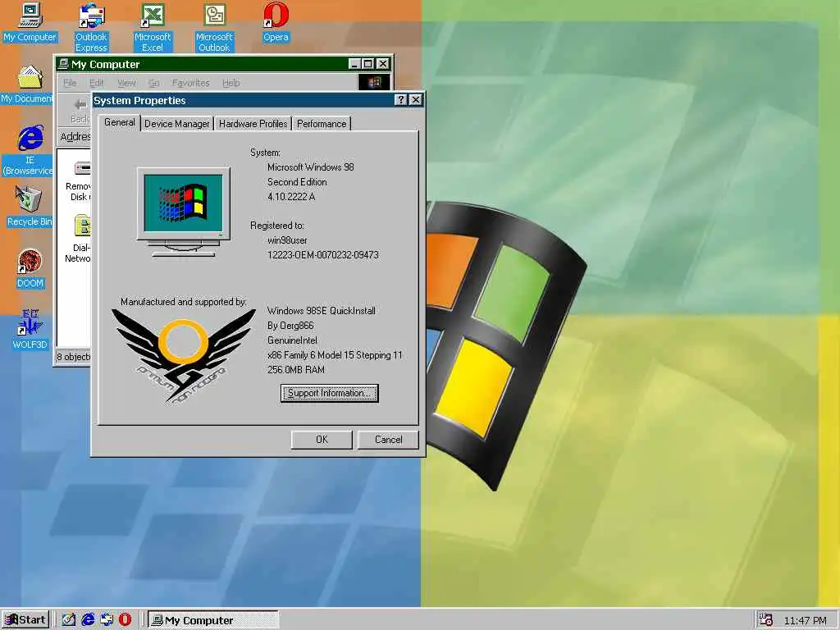Click 'Second Edition' text
This screenshot has width=840, height=630.
coord(297,182)
